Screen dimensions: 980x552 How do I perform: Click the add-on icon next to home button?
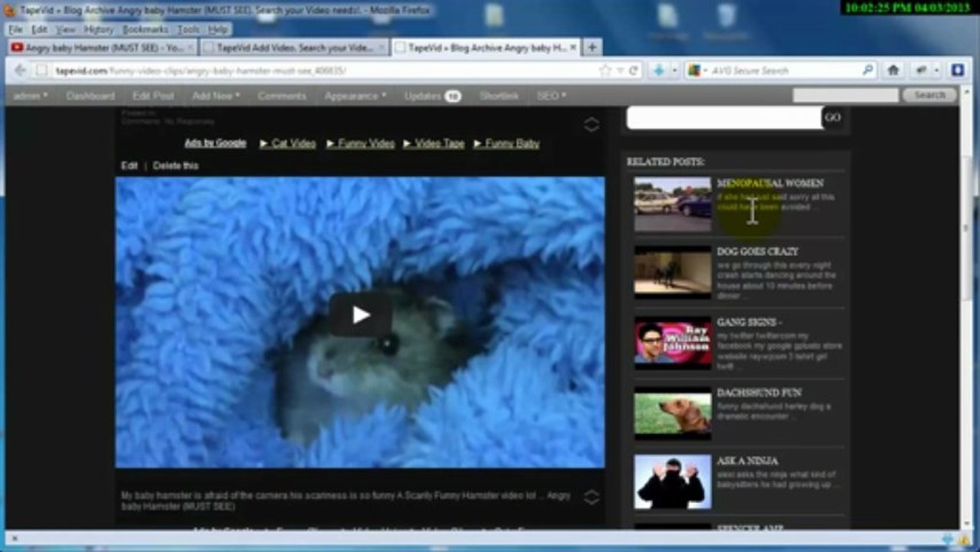pyautogui.click(x=920, y=71)
